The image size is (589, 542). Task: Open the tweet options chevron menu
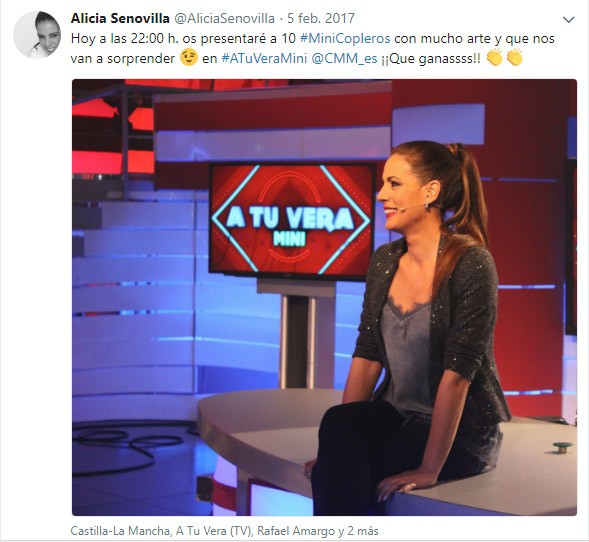(569, 20)
